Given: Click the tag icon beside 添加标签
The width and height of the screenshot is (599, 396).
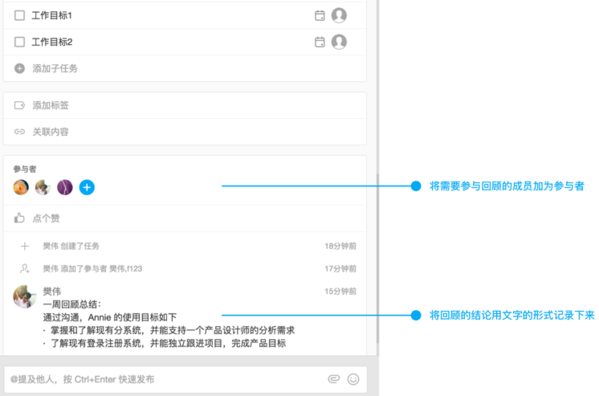Looking at the screenshot, I should tap(19, 105).
